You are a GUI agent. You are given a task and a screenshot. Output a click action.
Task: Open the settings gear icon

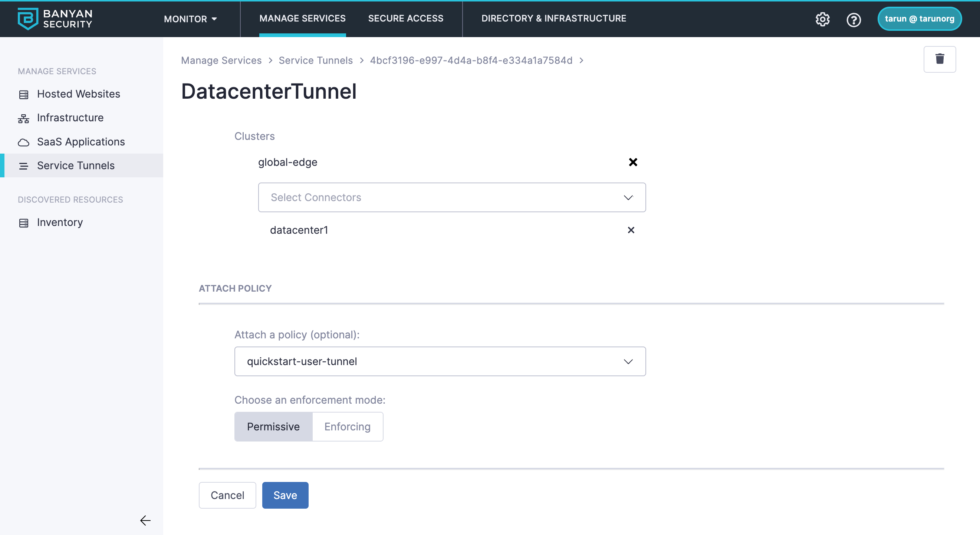tap(822, 19)
